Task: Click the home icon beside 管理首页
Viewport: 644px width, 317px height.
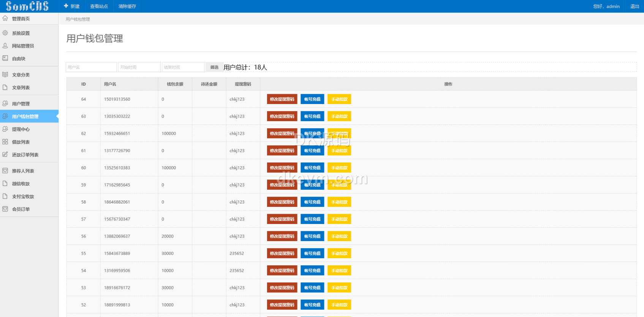Action: [5, 18]
